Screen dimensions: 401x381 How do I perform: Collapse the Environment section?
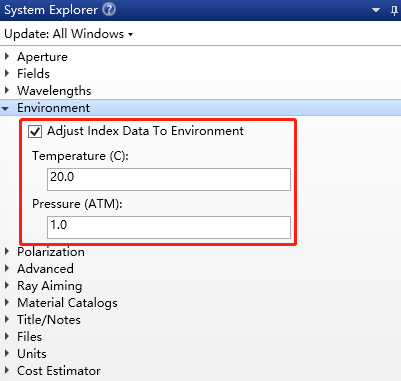5,108
